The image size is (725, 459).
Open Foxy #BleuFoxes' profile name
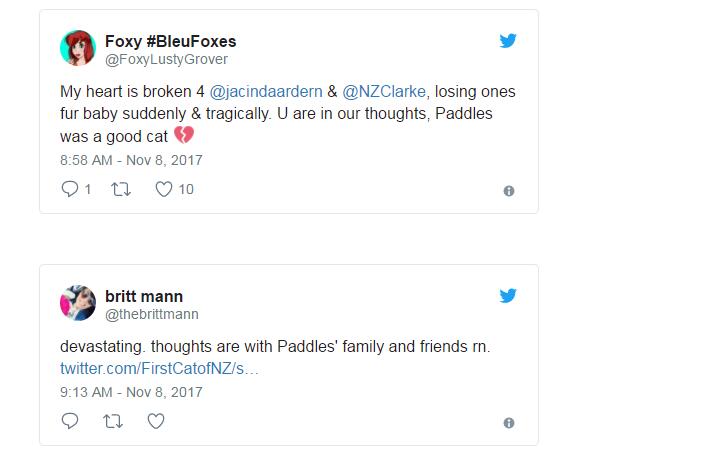[x=170, y=41]
